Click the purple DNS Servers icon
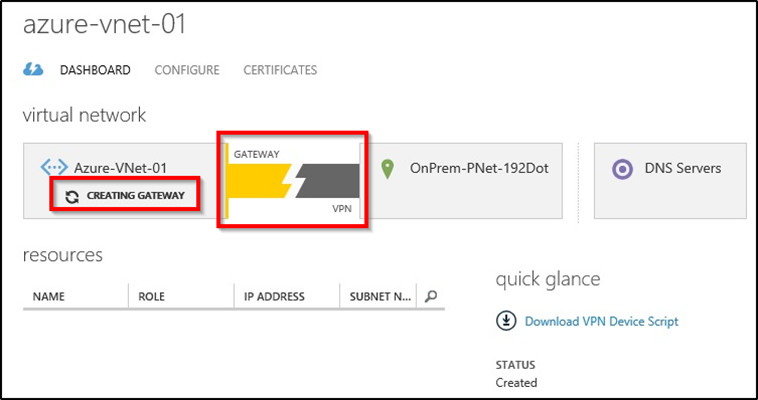 [x=622, y=169]
